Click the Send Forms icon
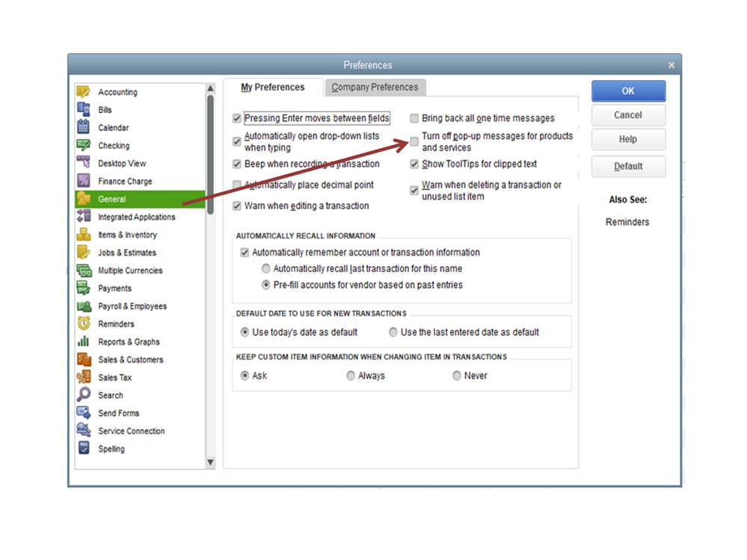This screenshot has width=747, height=560. click(x=83, y=413)
